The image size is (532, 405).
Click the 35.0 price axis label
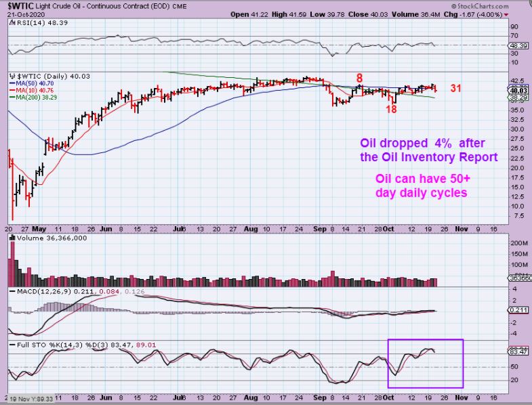[517, 110]
